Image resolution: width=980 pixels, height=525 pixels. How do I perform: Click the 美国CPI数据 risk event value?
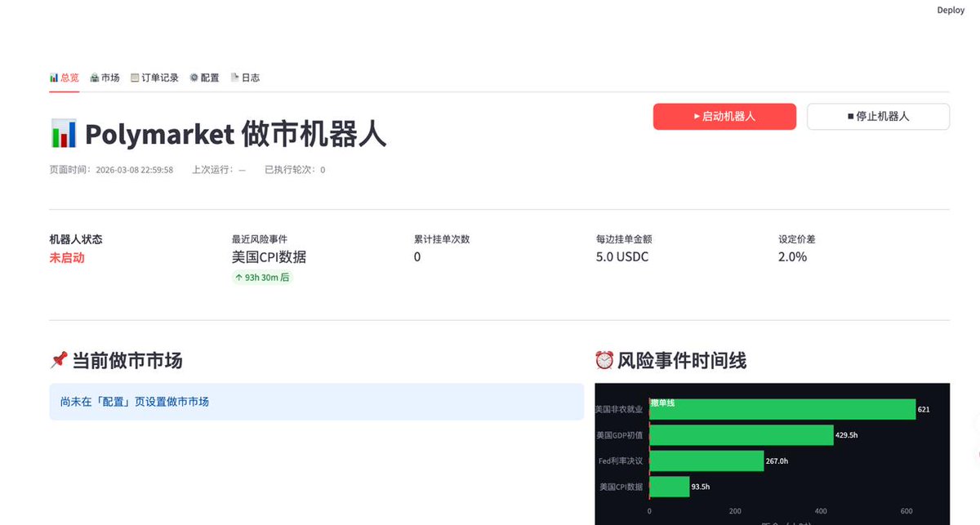(x=269, y=257)
